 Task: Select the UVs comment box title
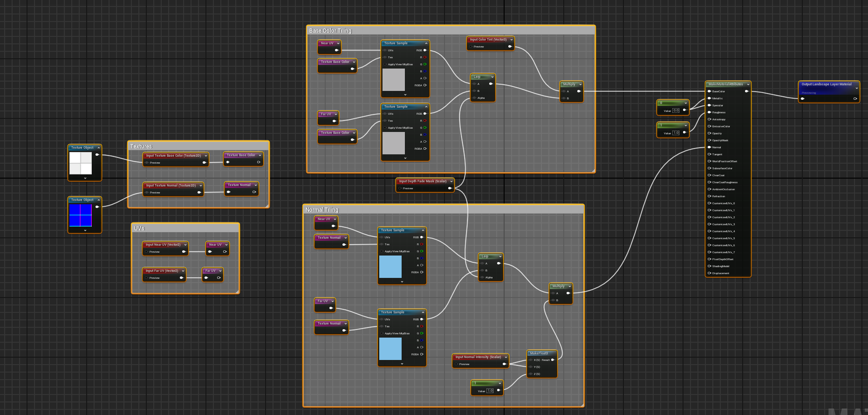139,228
